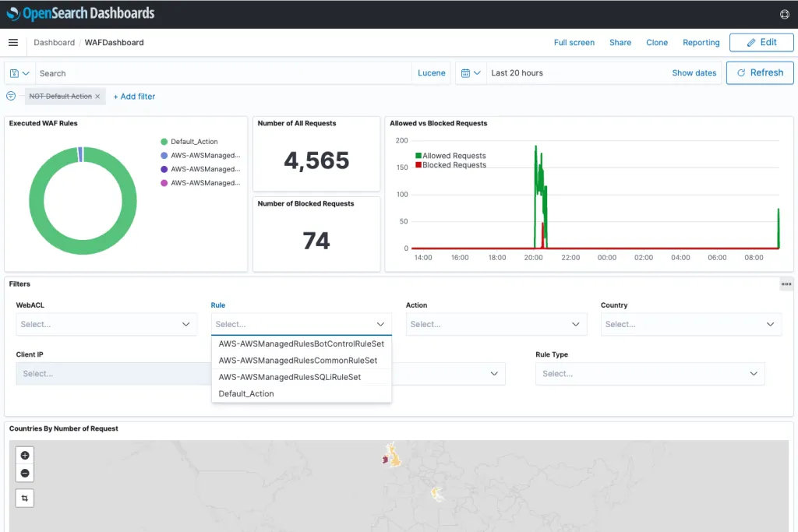Viewport: 798px width, 532px height.
Task: Toggle the Lucene query language switch
Action: pyautogui.click(x=431, y=72)
